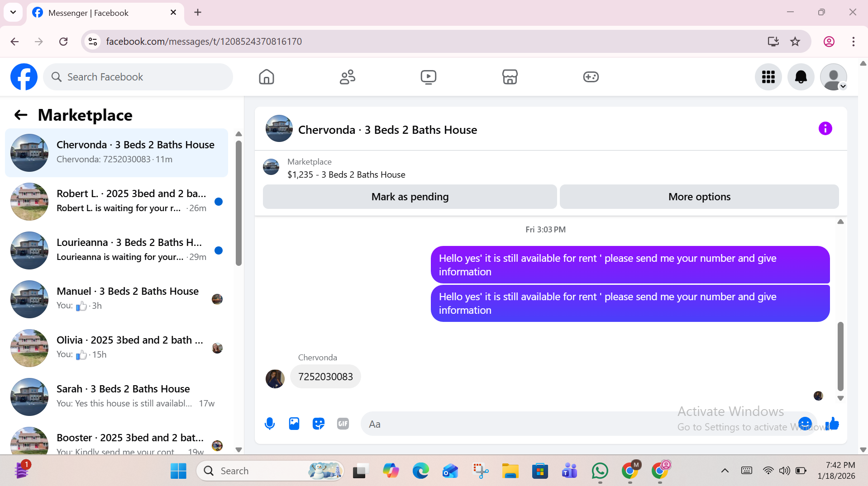The height and width of the screenshot is (486, 868).
Task: Open the Facebook logo home link
Action: tap(24, 77)
